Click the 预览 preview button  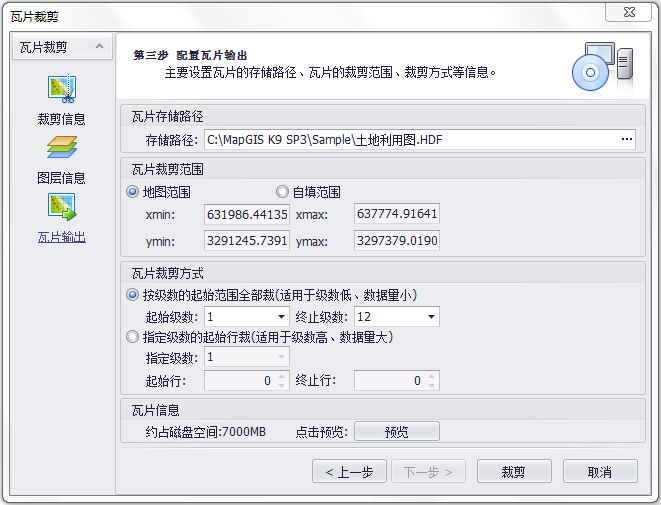[x=397, y=432]
